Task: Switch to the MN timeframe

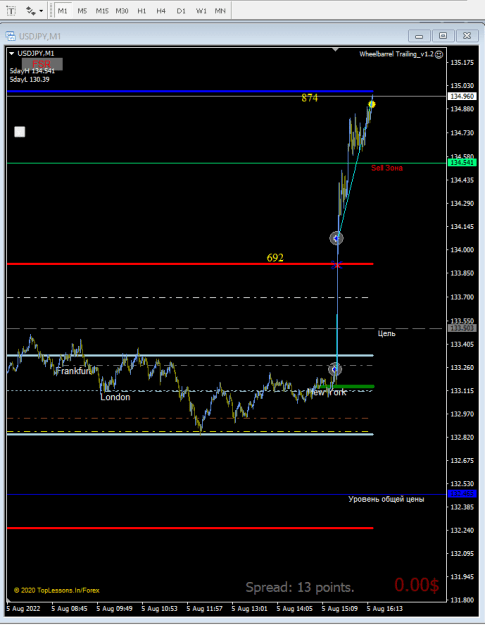Action: [x=220, y=11]
